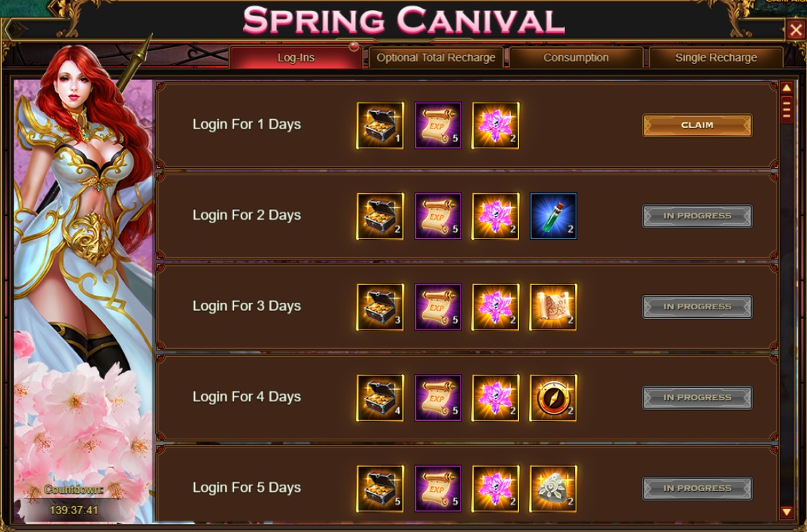Click the stone rune icon in Login For 5 Days

pos(553,489)
